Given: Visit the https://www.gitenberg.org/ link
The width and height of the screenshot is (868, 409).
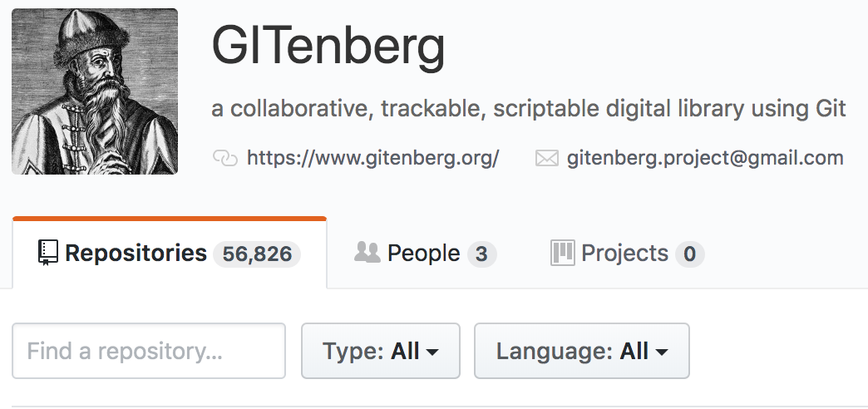Looking at the screenshot, I should pos(372,158).
